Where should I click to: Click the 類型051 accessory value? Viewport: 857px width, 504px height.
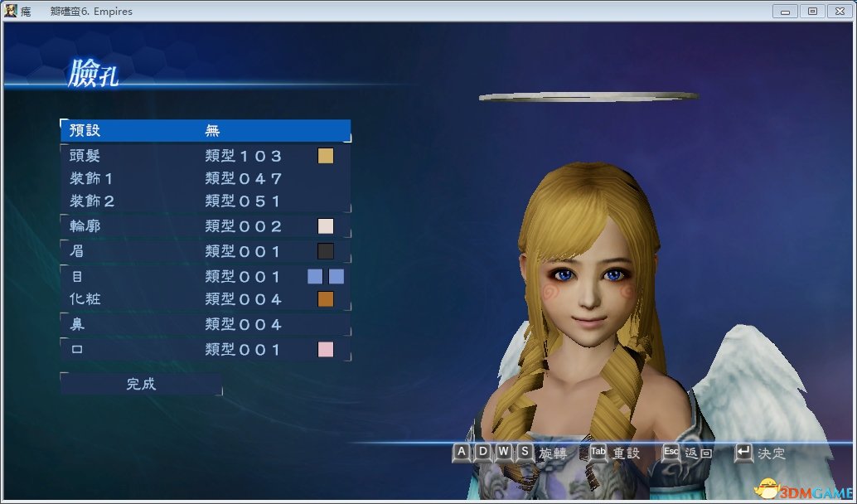pos(243,201)
